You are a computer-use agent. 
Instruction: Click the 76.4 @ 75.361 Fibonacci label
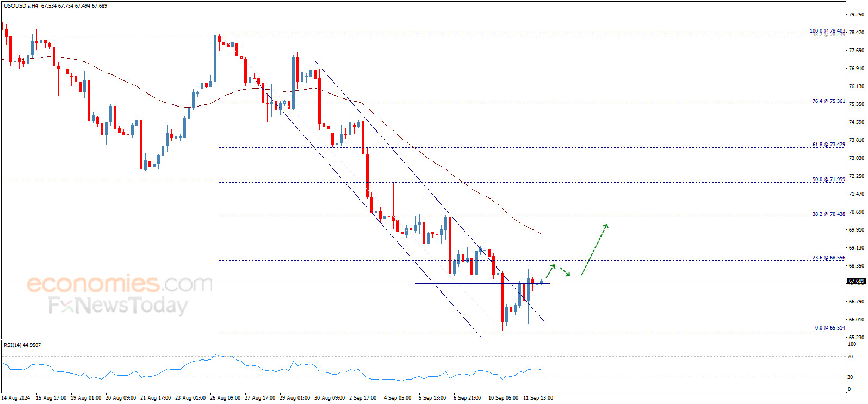(828, 101)
